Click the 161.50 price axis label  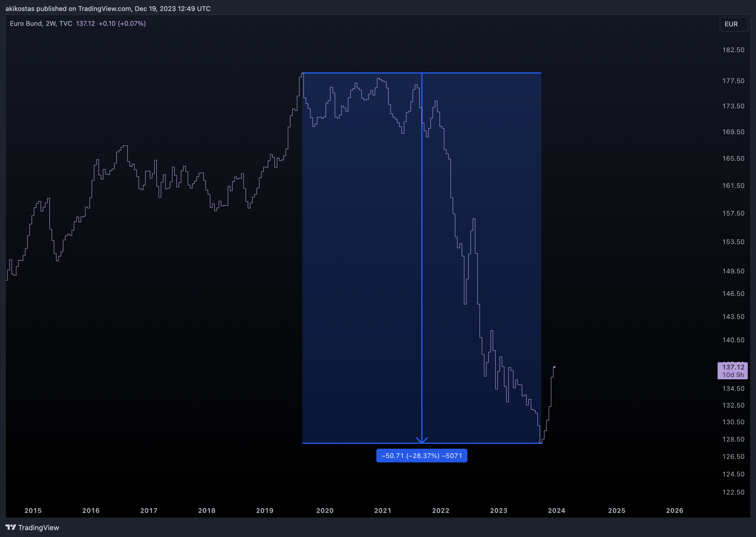pyautogui.click(x=733, y=185)
